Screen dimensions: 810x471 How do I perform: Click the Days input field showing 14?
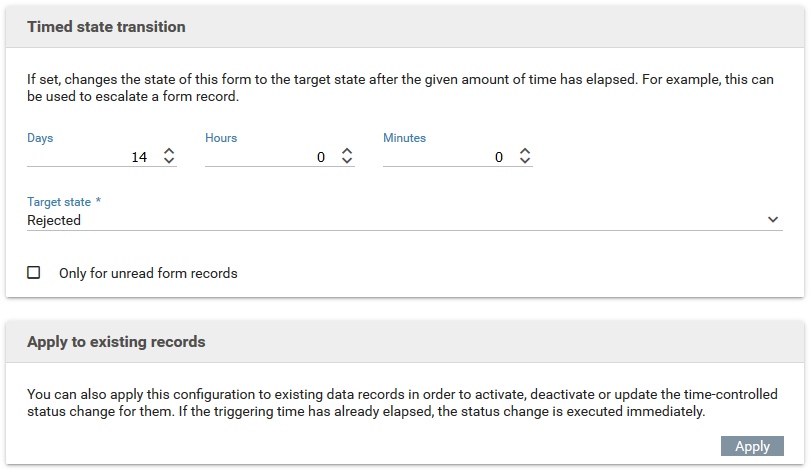pos(90,157)
